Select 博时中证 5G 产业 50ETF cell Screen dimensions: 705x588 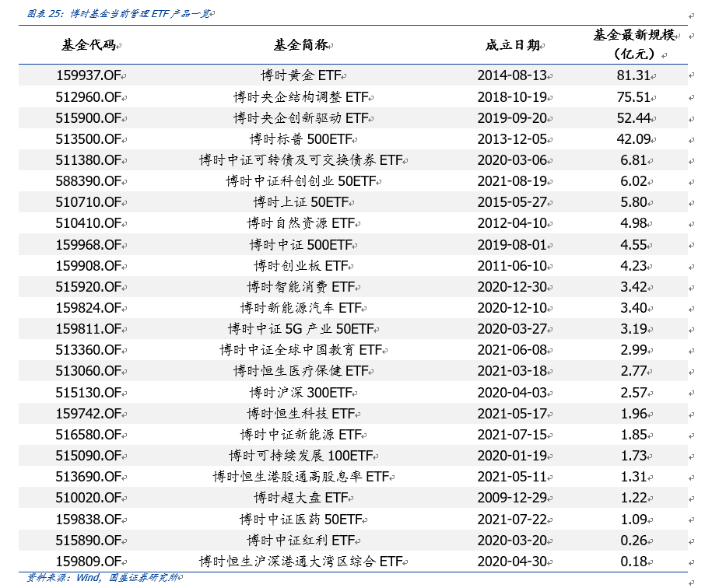coord(301,329)
